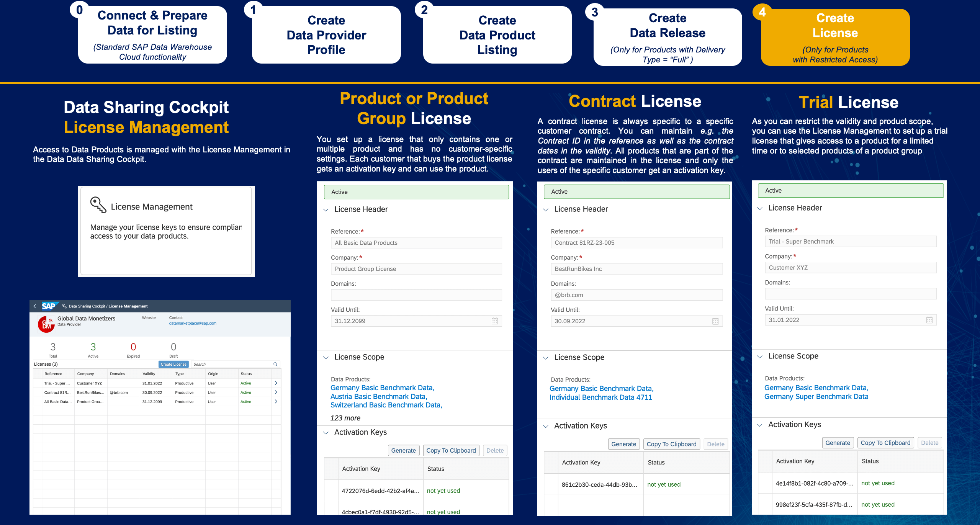980x525 pixels.
Task: Collapse License Header in Product Group License panel
Action: click(326, 210)
